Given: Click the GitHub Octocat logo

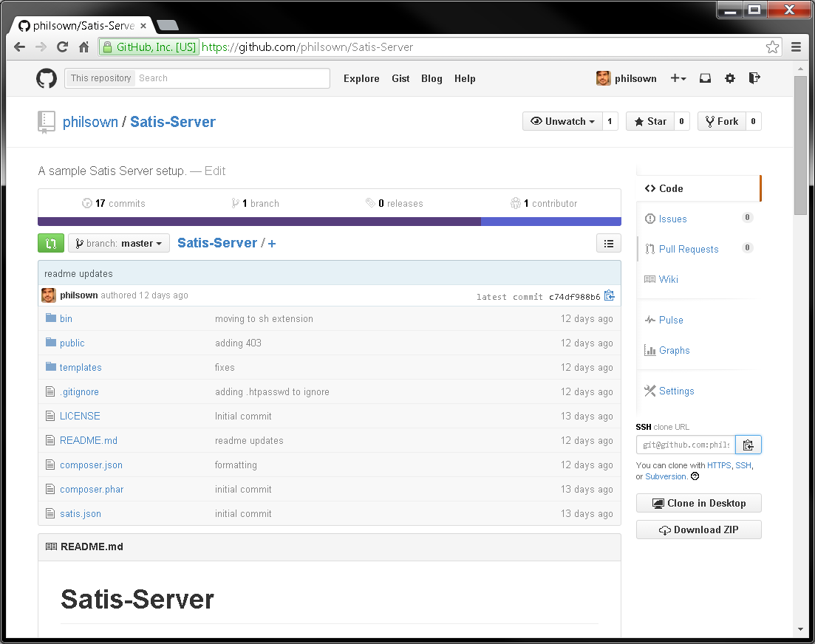Looking at the screenshot, I should point(47,78).
